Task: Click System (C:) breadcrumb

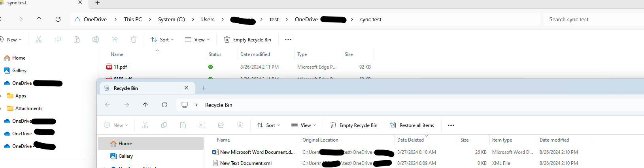Action: (x=172, y=19)
